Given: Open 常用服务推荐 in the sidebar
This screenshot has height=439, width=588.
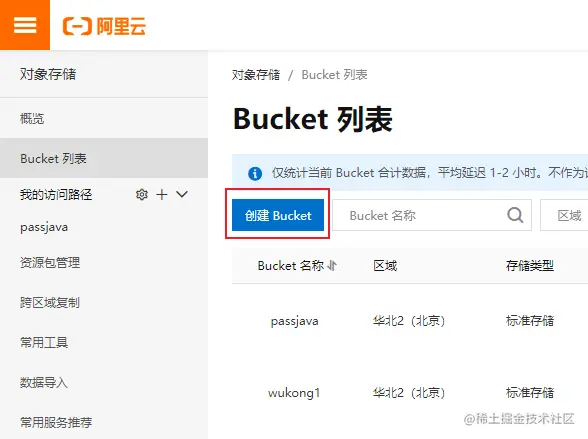Looking at the screenshot, I should pos(56,423).
